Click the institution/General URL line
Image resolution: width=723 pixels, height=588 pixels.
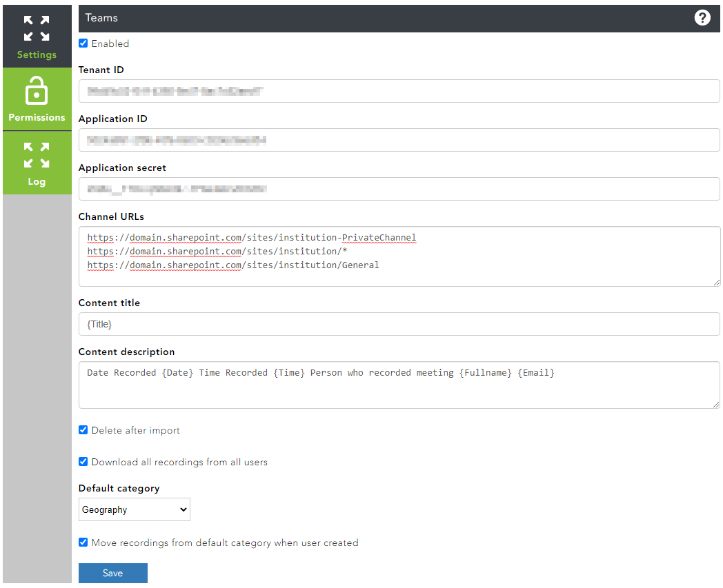tap(233, 265)
